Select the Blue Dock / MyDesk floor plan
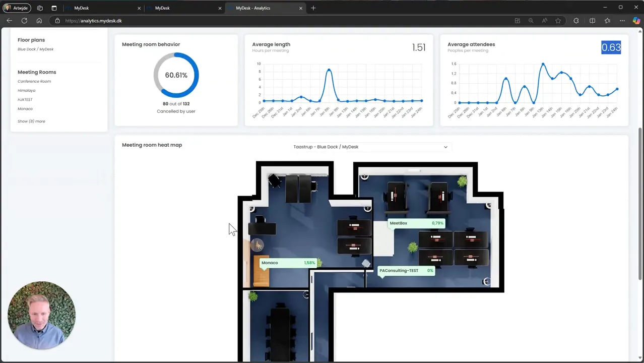The image size is (644, 363). point(35,49)
